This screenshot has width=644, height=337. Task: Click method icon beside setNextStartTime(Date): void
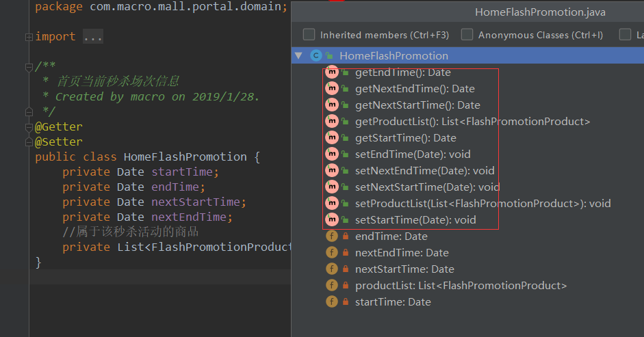[332, 187]
